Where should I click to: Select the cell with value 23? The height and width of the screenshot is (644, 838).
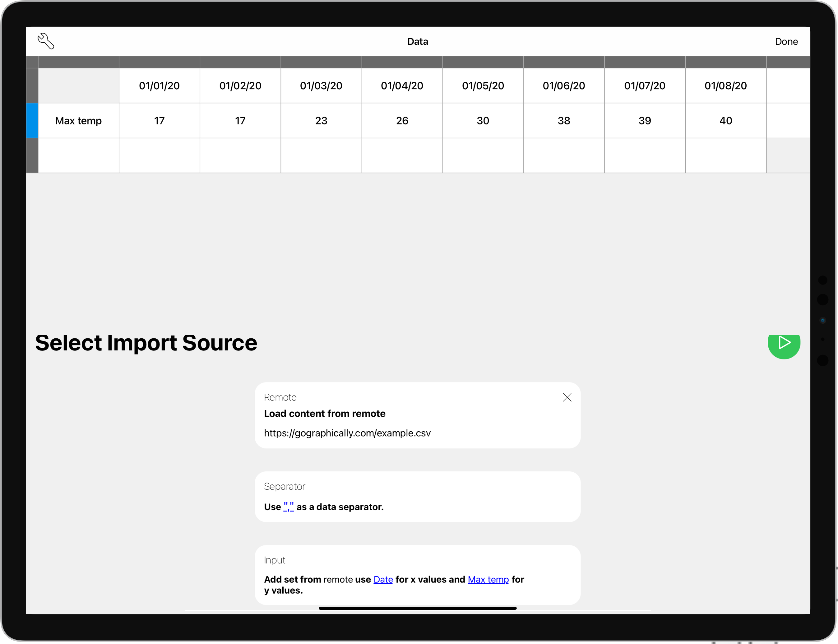pyautogui.click(x=321, y=120)
